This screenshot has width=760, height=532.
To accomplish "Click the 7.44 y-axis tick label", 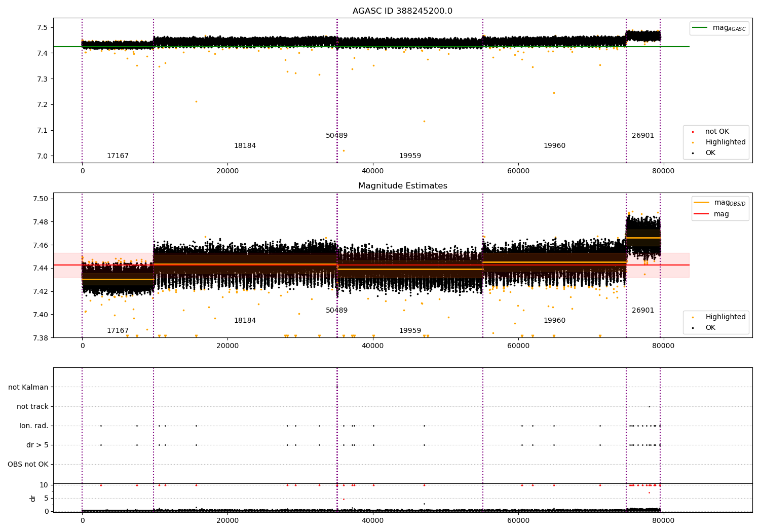I will (40, 268).
